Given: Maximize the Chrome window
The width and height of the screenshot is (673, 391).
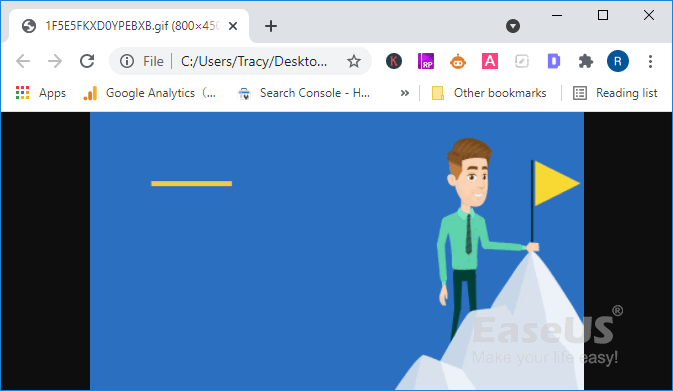Looking at the screenshot, I should tap(603, 15).
